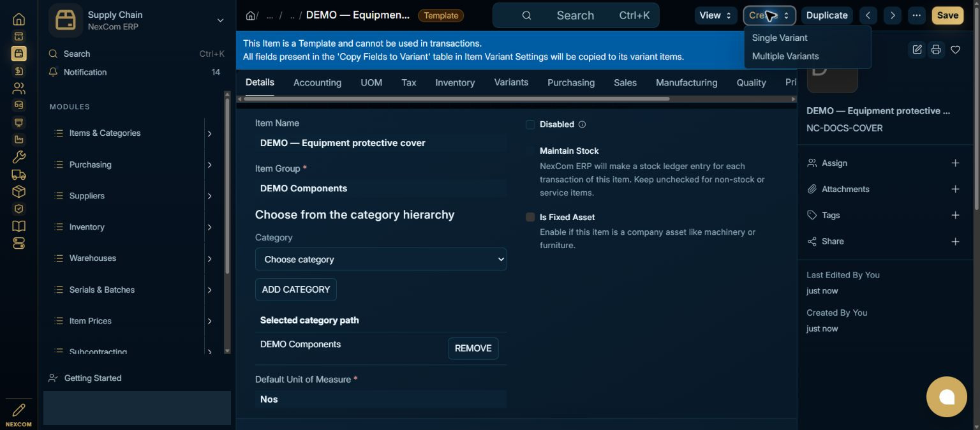Click the Supply Chain workspace logo
The height and width of the screenshot is (430, 980).
tap(66, 20)
